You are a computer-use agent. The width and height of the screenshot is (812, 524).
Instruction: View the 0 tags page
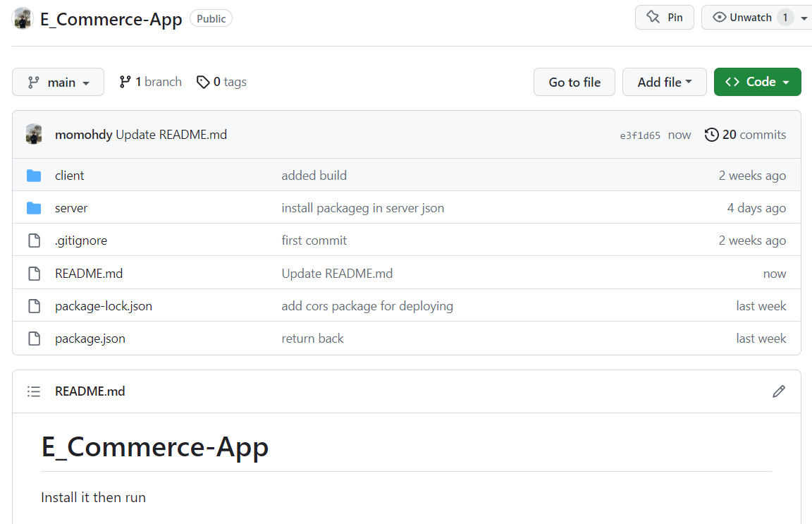tap(221, 82)
